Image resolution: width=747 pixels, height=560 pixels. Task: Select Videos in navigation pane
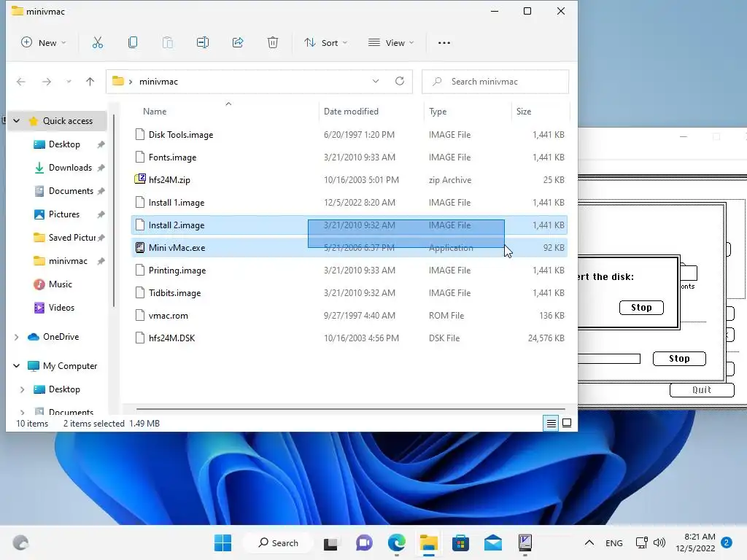(61, 308)
